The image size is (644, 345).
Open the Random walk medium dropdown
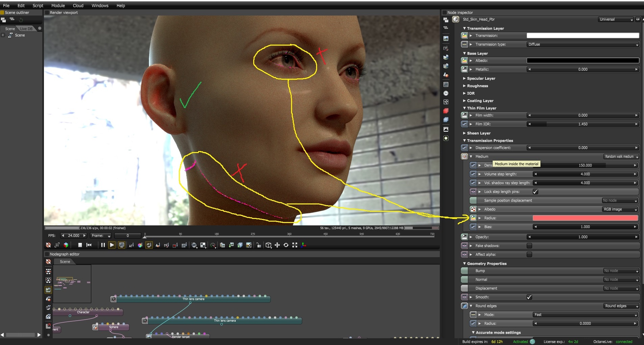pos(621,156)
